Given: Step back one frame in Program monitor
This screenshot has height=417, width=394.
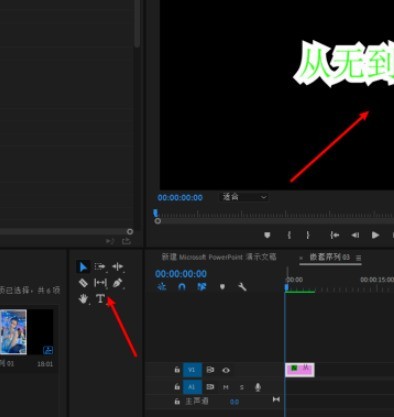Looking at the screenshot, I should (355, 235).
